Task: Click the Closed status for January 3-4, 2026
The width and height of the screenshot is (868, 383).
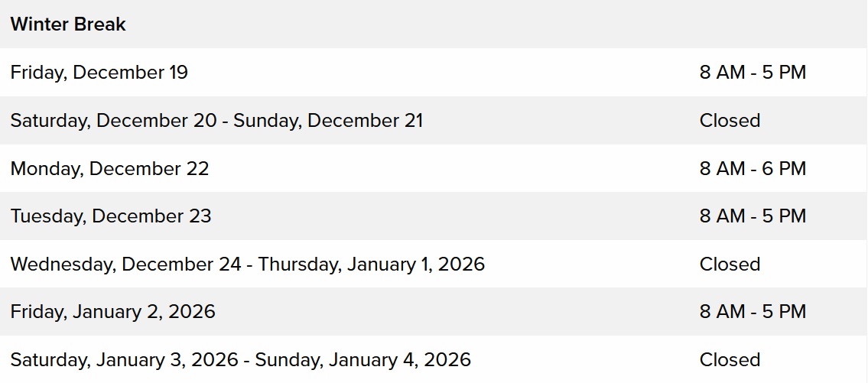Action: [730, 359]
